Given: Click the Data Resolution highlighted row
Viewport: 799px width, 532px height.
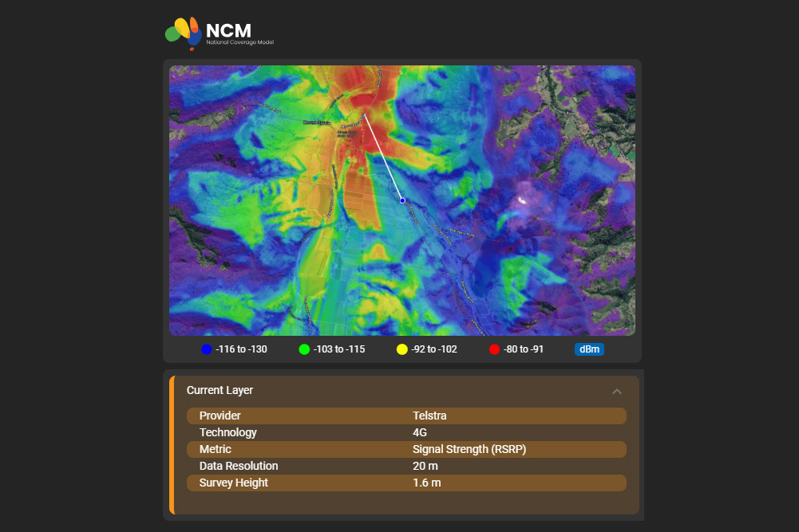Looking at the screenshot, I should pos(407,466).
